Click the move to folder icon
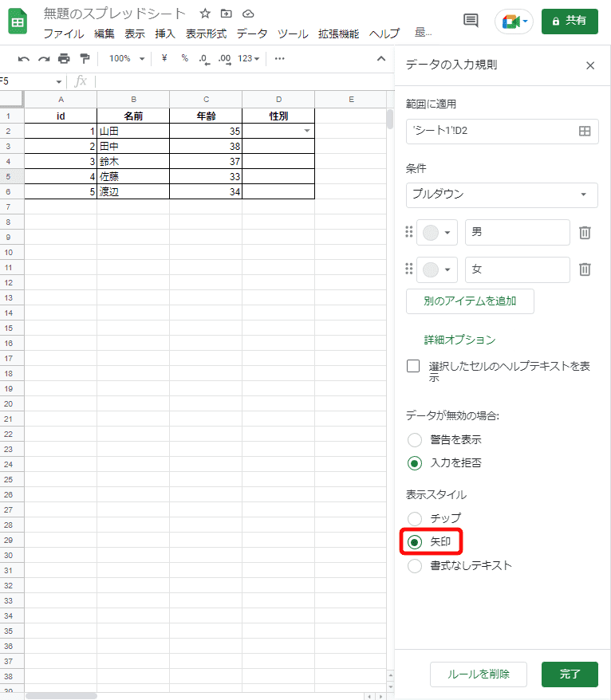The image size is (611, 700). coord(227,14)
